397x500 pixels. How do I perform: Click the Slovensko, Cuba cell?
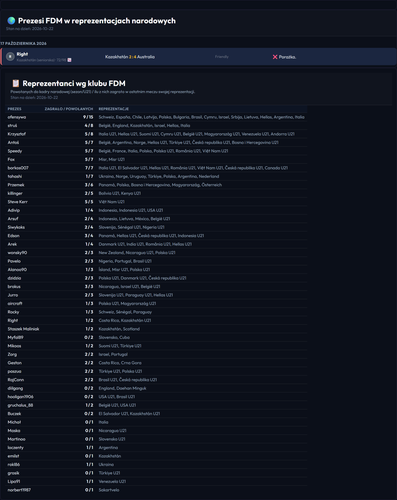pos(114,337)
